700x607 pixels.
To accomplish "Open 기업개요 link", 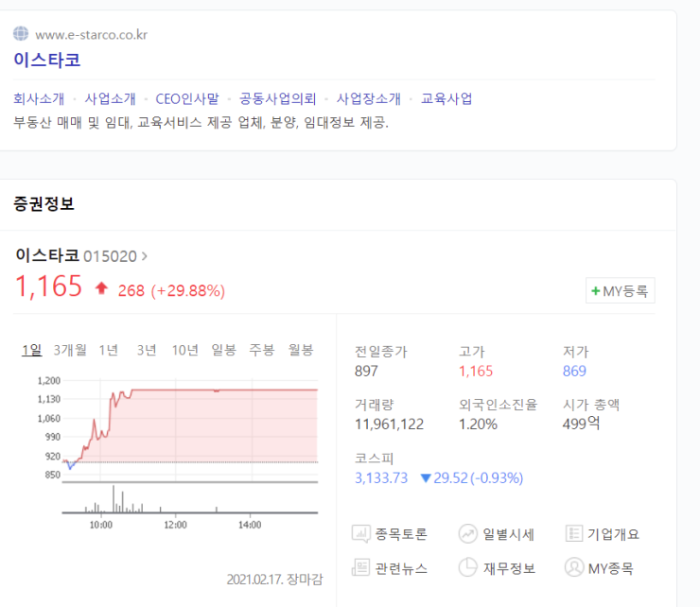I will coord(613,534).
